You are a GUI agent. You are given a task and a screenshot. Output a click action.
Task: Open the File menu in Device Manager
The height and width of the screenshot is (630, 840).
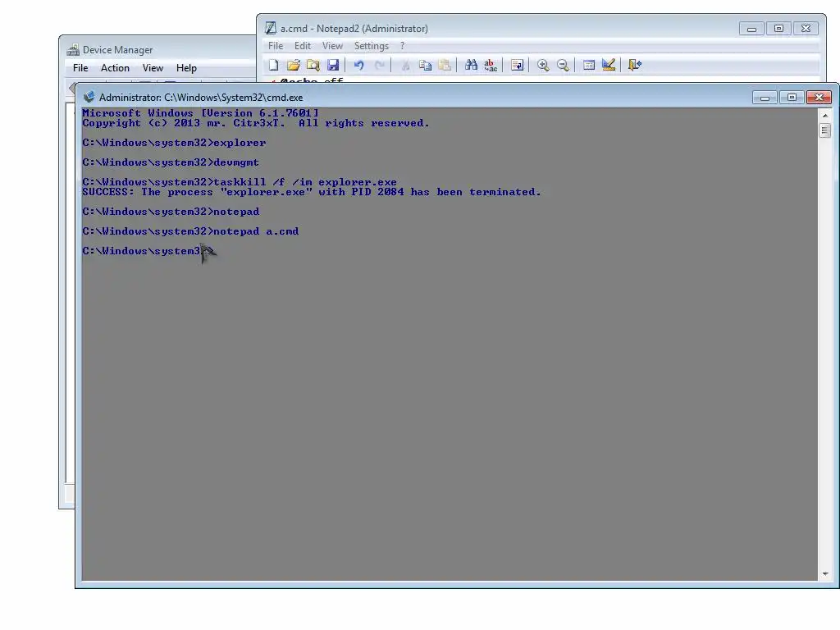80,68
